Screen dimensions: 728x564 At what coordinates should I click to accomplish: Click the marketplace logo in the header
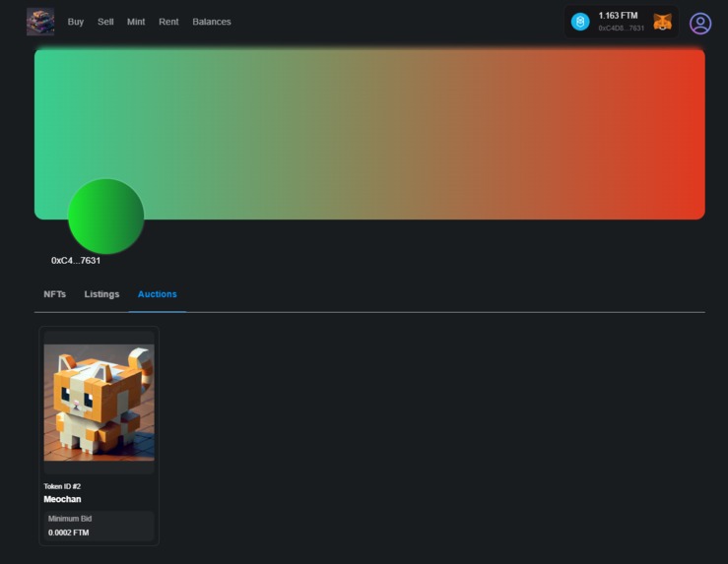(40, 22)
